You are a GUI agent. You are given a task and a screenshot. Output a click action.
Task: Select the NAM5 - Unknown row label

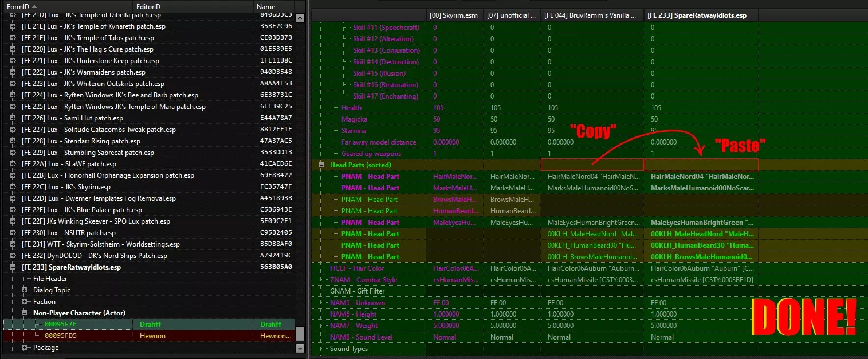pyautogui.click(x=358, y=303)
